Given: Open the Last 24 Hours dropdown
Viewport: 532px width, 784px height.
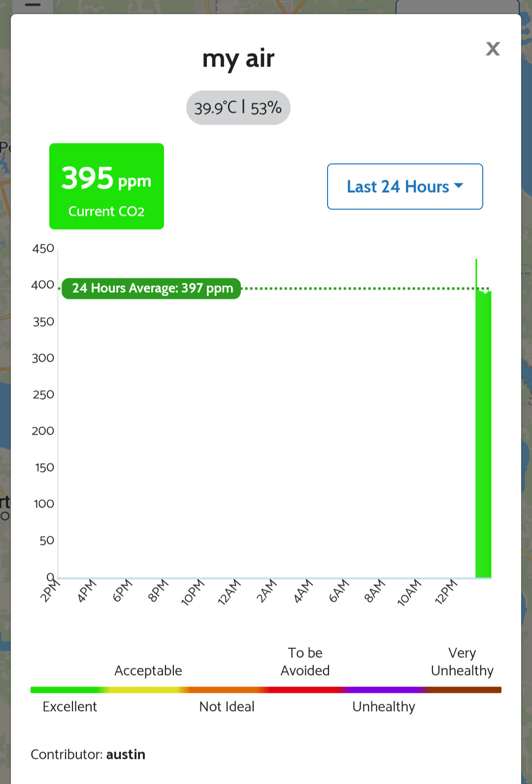Looking at the screenshot, I should coord(398,187).
